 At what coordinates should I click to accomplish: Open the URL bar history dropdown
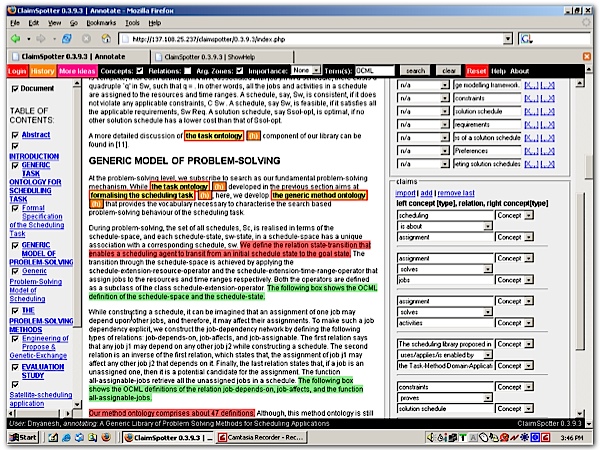pyautogui.click(x=508, y=39)
